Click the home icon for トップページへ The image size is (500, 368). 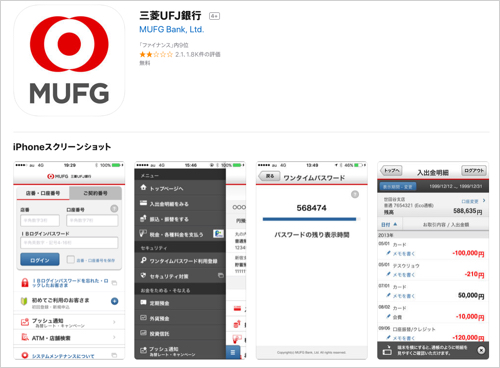pos(143,187)
